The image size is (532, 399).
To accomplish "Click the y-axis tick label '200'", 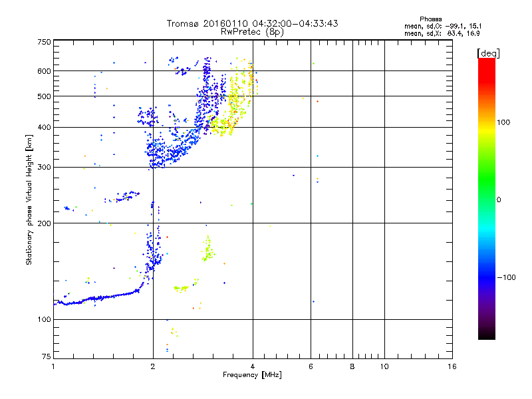I will click(44, 223).
